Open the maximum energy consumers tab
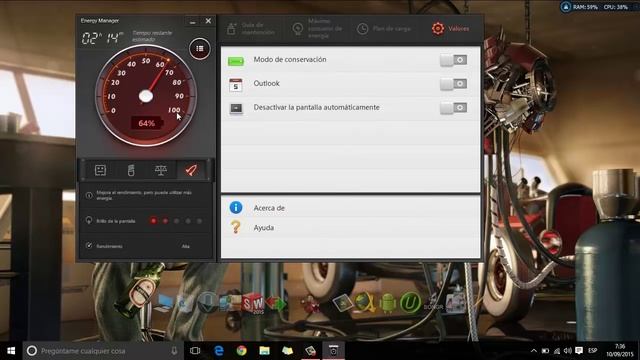Screen dimensions: 640x360 coord(318,29)
